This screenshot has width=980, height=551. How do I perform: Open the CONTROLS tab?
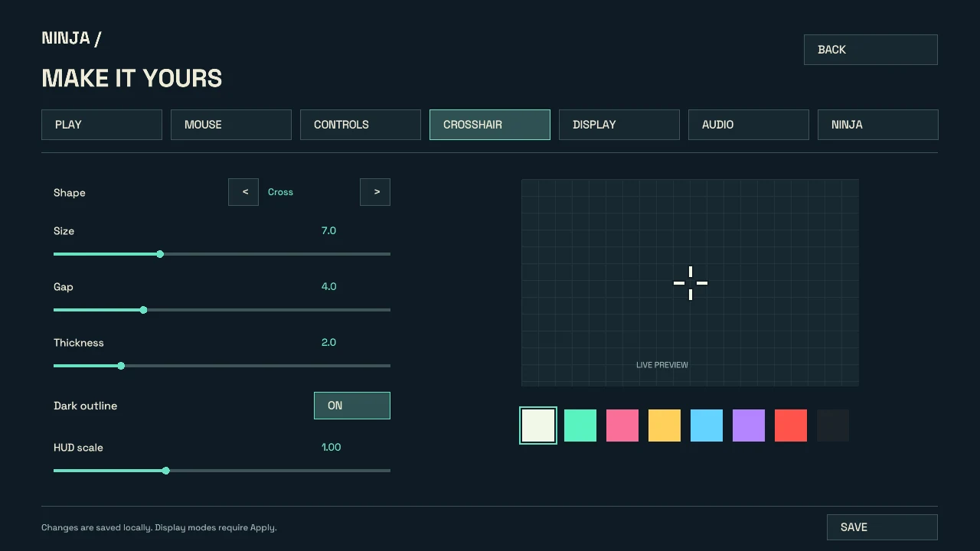coord(361,125)
